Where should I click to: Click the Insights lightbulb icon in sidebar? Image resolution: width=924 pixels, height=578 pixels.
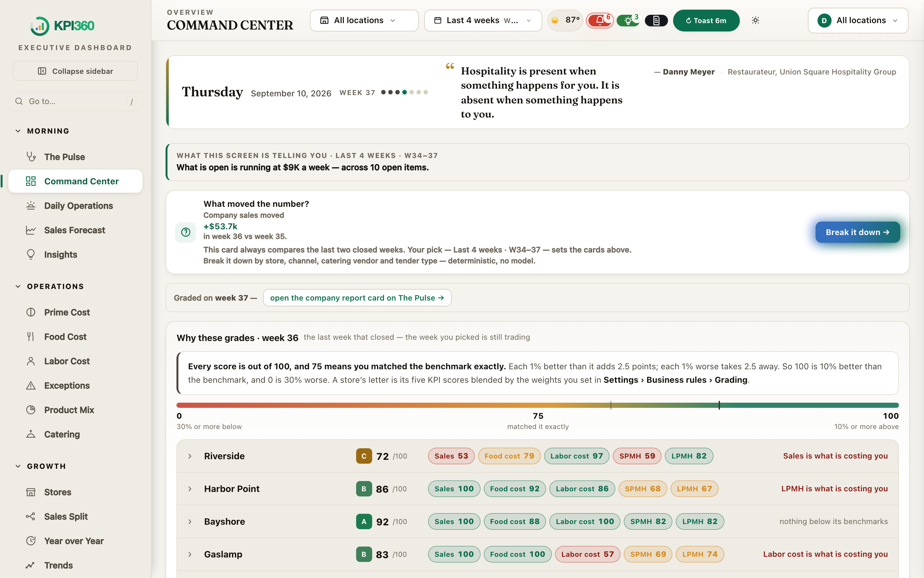[x=31, y=255]
